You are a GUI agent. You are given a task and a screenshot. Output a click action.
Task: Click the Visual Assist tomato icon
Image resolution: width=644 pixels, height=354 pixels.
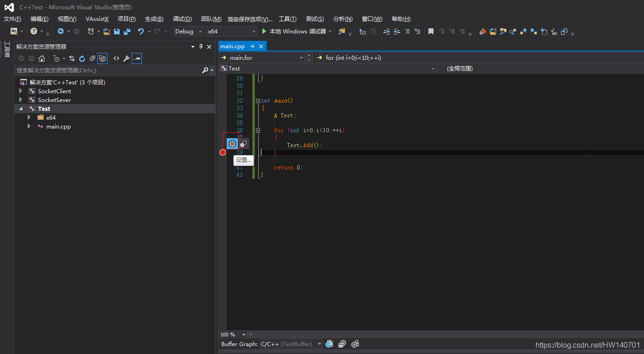point(483,32)
